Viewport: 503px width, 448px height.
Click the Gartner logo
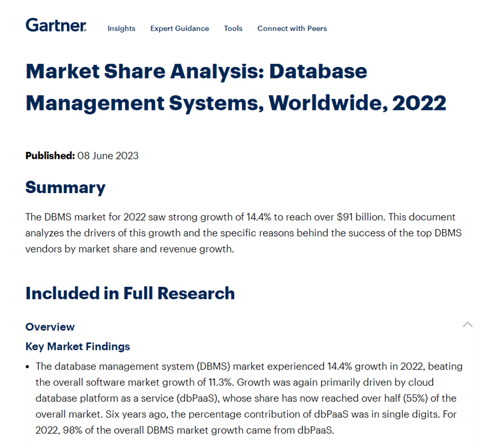[56, 25]
